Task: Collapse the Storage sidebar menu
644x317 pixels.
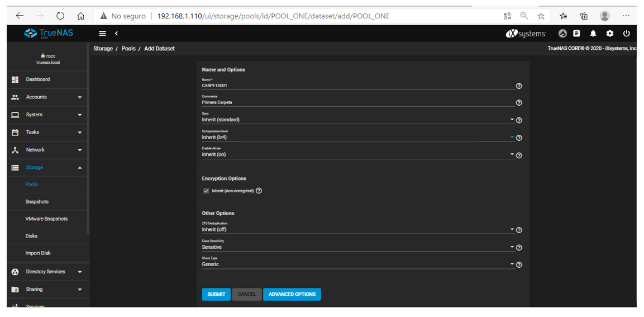Action: pos(46,167)
